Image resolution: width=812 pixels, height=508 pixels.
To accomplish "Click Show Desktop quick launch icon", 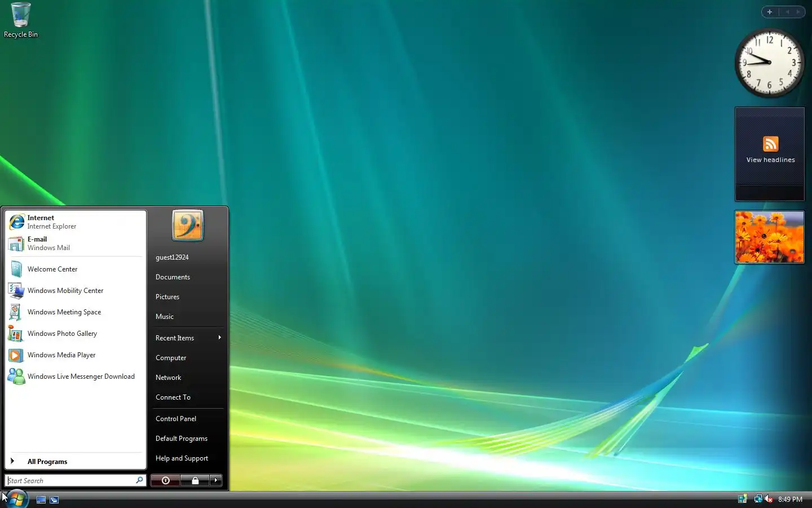I will tap(41, 500).
